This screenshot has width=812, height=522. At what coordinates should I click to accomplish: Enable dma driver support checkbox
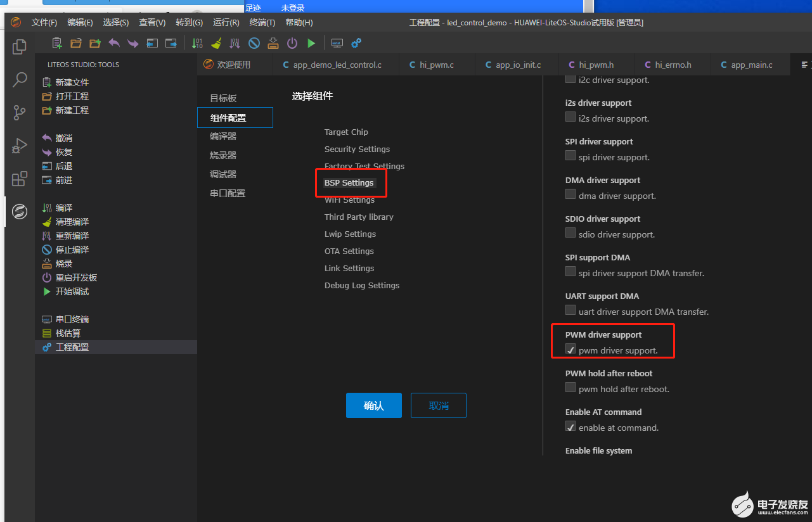tap(570, 194)
